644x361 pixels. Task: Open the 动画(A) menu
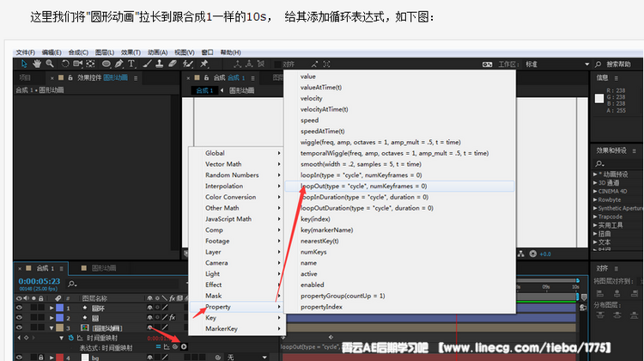158,52
